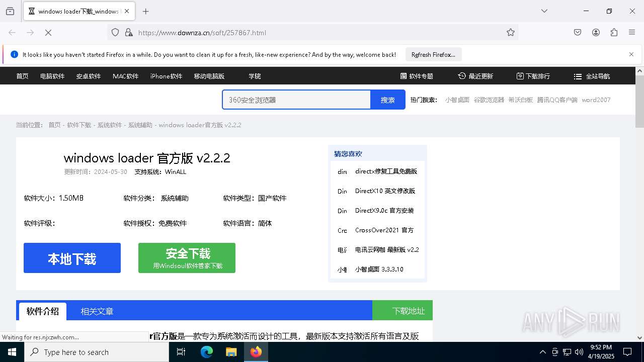Open DirectX10 英文修改版 recommendation

pos(385,191)
